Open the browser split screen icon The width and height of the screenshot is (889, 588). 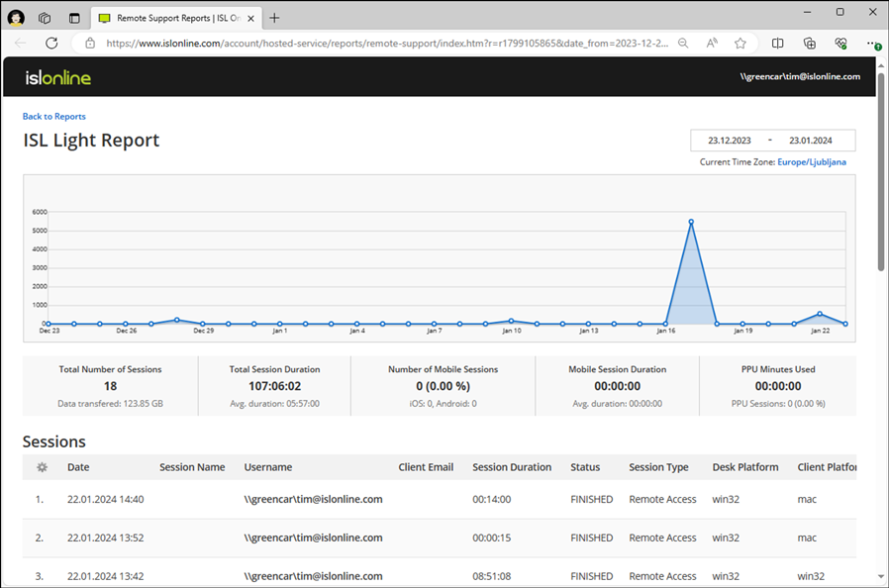pyautogui.click(x=778, y=44)
